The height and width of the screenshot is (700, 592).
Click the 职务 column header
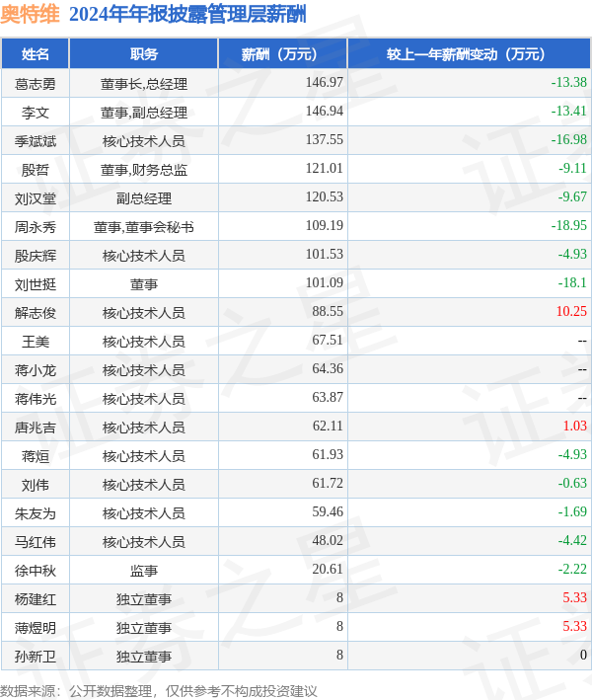click(144, 54)
